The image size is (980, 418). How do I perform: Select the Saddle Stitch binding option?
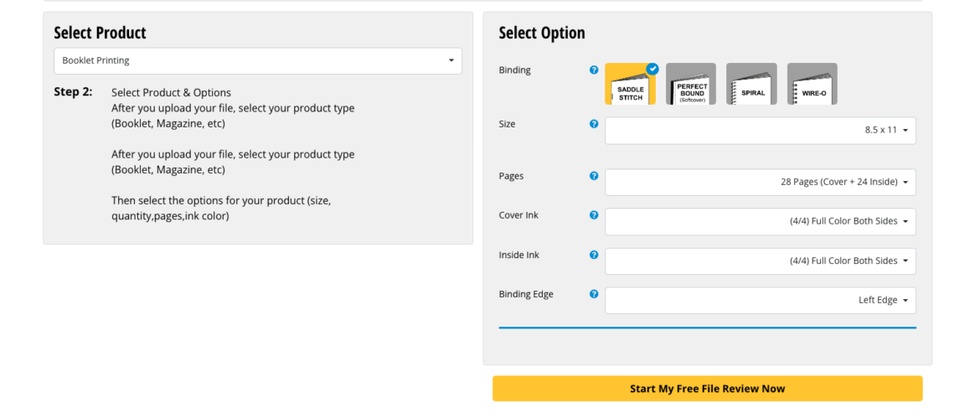pyautogui.click(x=630, y=85)
